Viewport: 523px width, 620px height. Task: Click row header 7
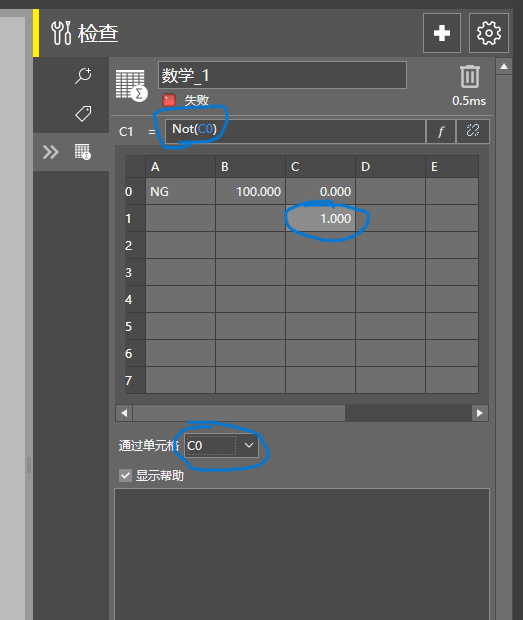click(x=135, y=380)
